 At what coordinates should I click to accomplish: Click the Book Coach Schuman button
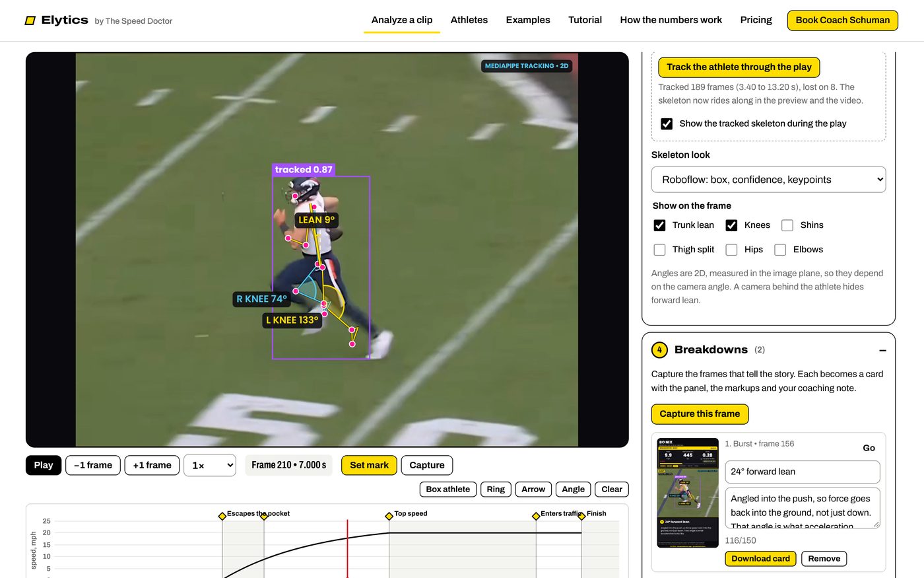(x=843, y=20)
